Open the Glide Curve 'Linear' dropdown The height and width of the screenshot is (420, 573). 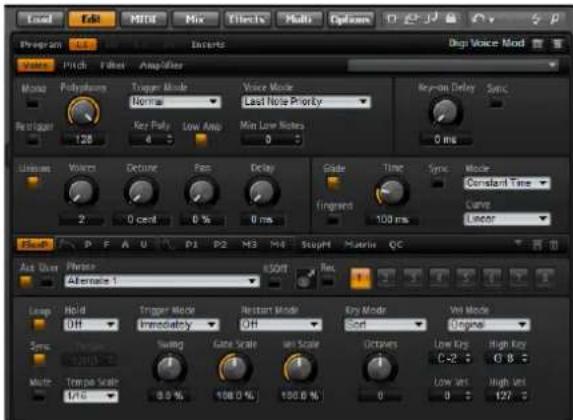pyautogui.click(x=507, y=219)
